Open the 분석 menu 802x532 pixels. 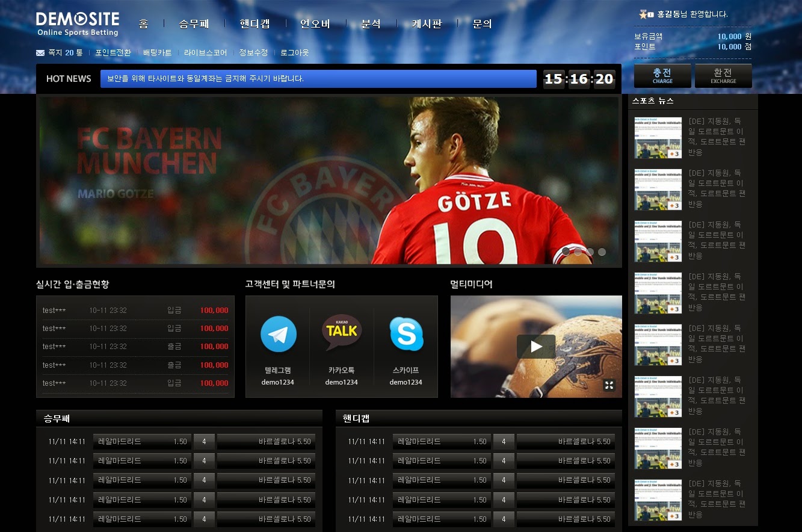[x=371, y=24]
